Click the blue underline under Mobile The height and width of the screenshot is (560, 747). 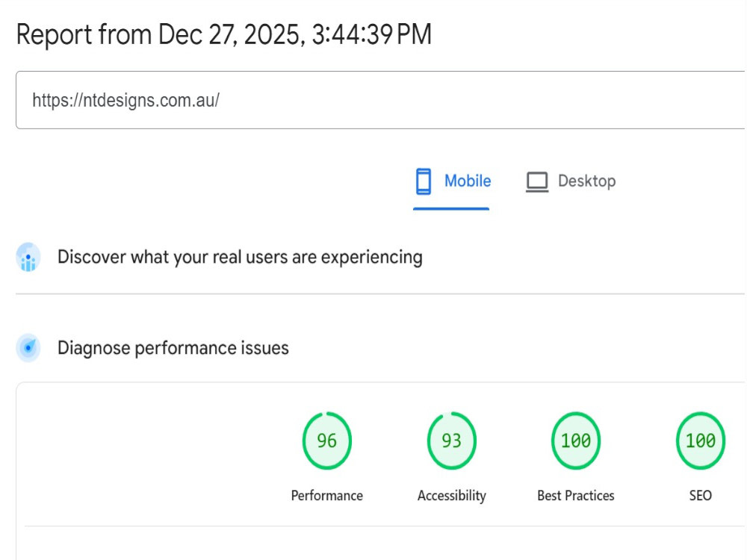point(451,208)
